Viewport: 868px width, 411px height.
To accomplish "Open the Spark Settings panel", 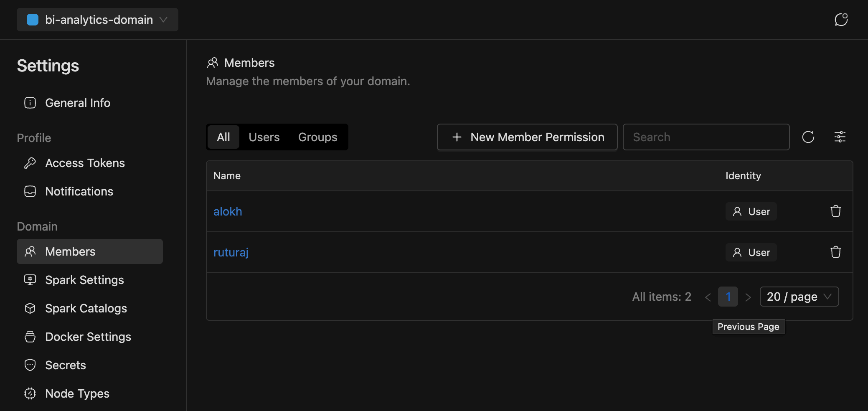I will coord(84,280).
